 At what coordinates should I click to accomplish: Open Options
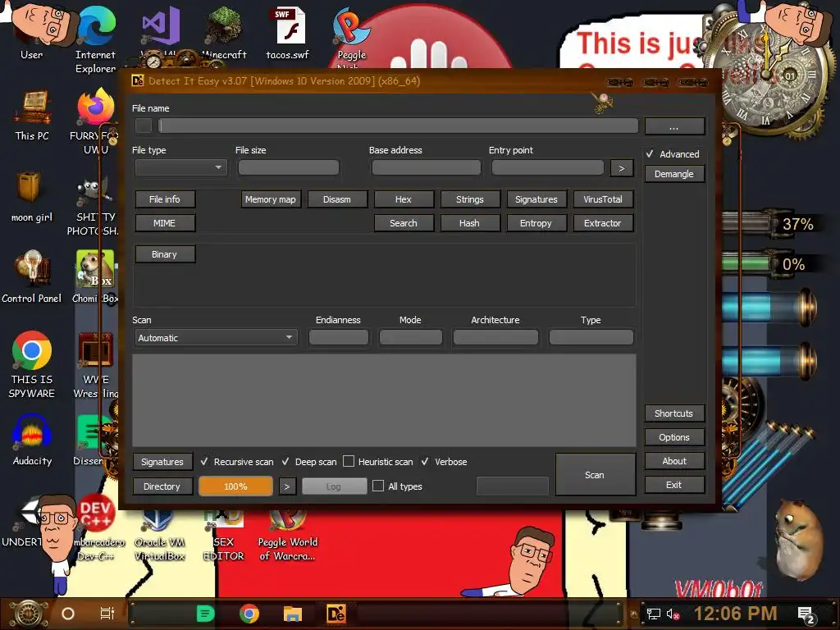click(x=674, y=437)
